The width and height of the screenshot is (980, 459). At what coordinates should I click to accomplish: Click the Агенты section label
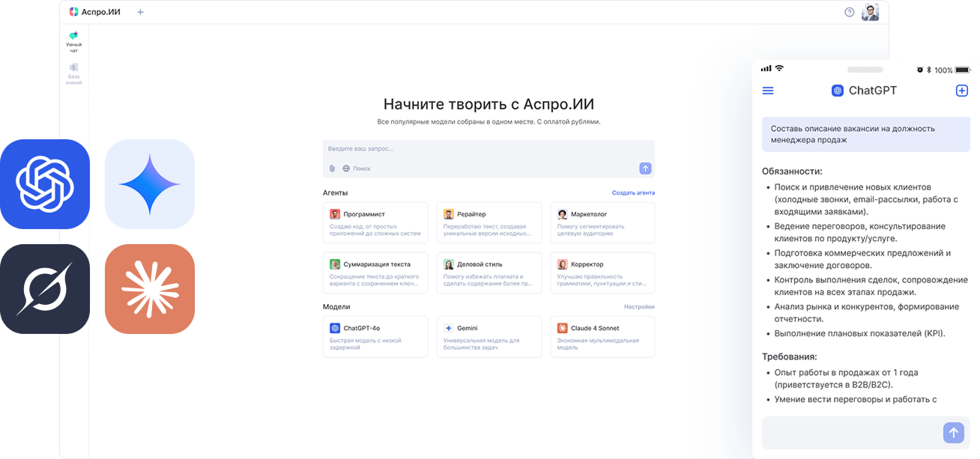[x=335, y=192]
